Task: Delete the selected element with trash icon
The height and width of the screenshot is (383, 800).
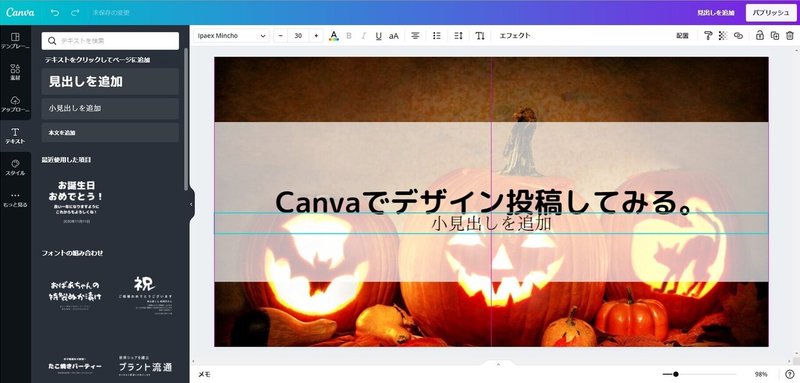Action: (x=790, y=36)
